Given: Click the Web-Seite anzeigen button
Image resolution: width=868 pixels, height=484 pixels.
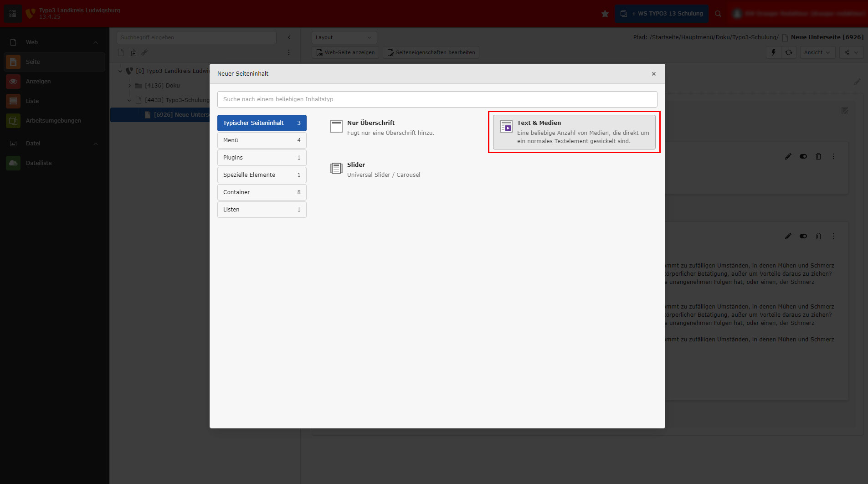Looking at the screenshot, I should pyautogui.click(x=345, y=52).
